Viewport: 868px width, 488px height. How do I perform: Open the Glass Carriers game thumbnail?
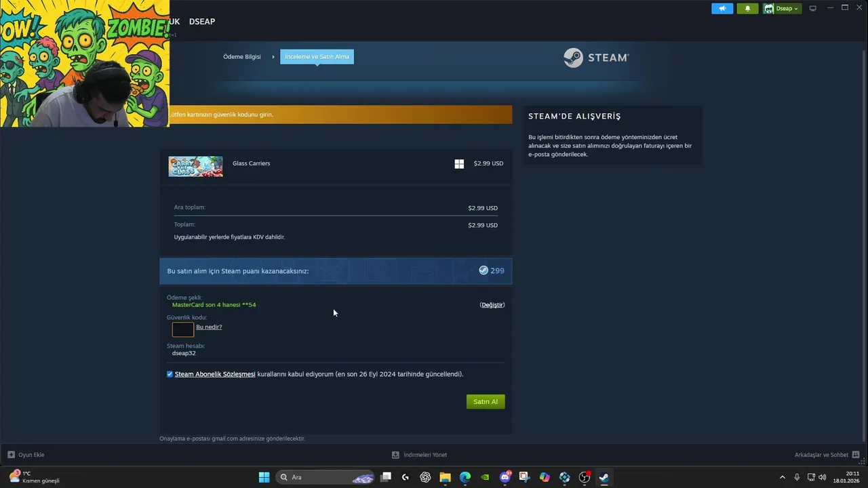195,167
